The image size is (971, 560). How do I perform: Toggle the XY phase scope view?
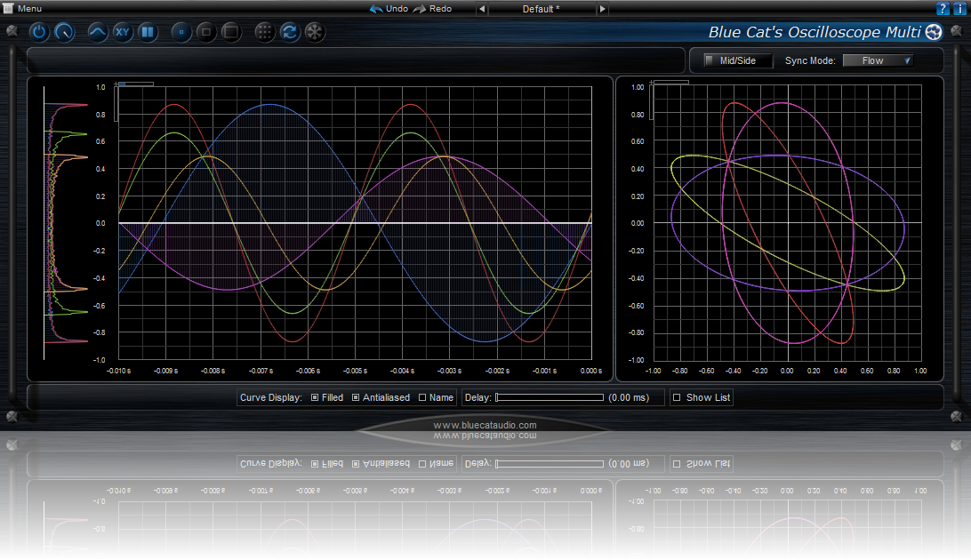[123, 32]
